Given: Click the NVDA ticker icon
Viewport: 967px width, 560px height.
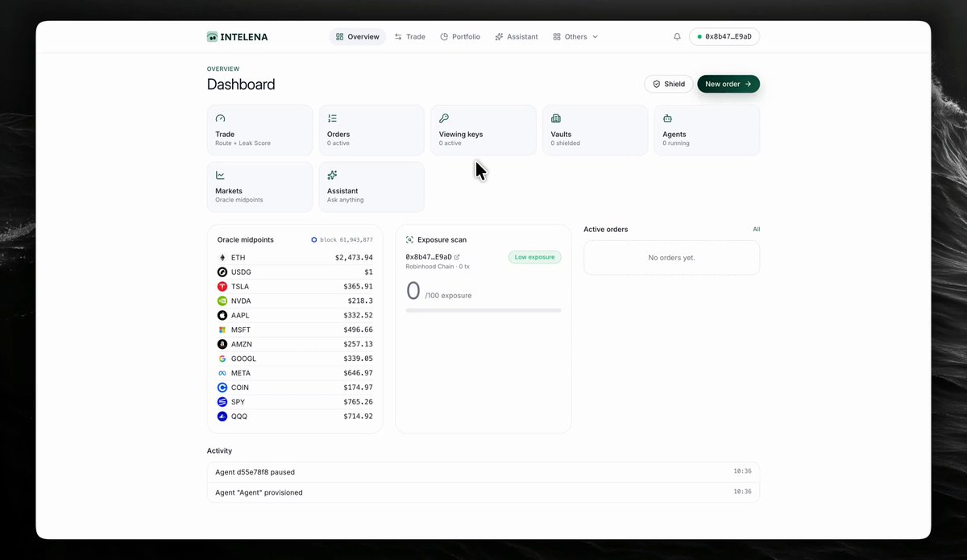Looking at the screenshot, I should 222,301.
